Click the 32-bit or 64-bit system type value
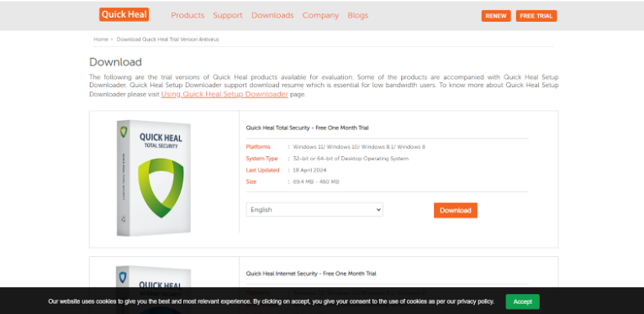The image size is (644, 314). coord(351,158)
